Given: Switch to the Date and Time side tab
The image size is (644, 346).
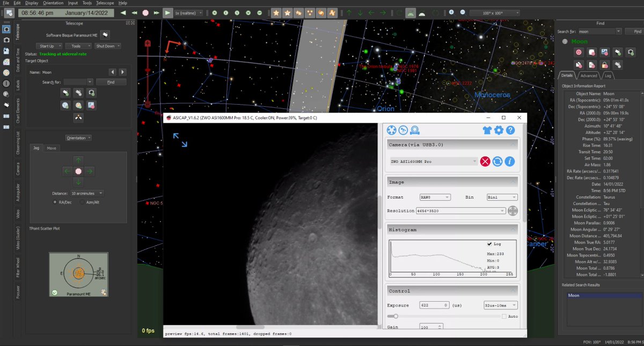Looking at the screenshot, I should point(18,61).
